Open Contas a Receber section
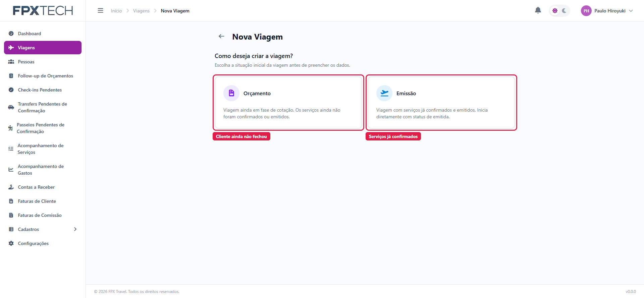This screenshot has height=298, width=644. pos(43,187)
